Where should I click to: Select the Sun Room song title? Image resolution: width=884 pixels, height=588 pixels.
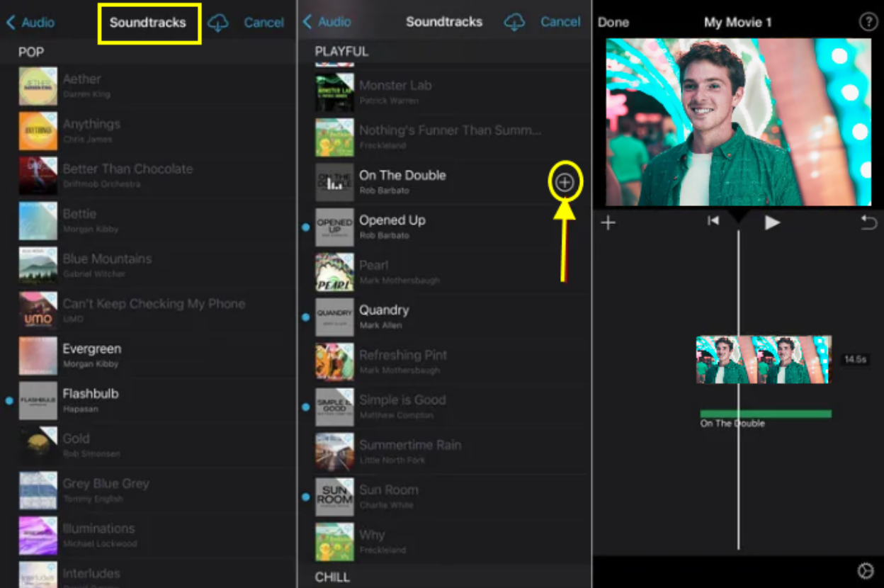[389, 490]
